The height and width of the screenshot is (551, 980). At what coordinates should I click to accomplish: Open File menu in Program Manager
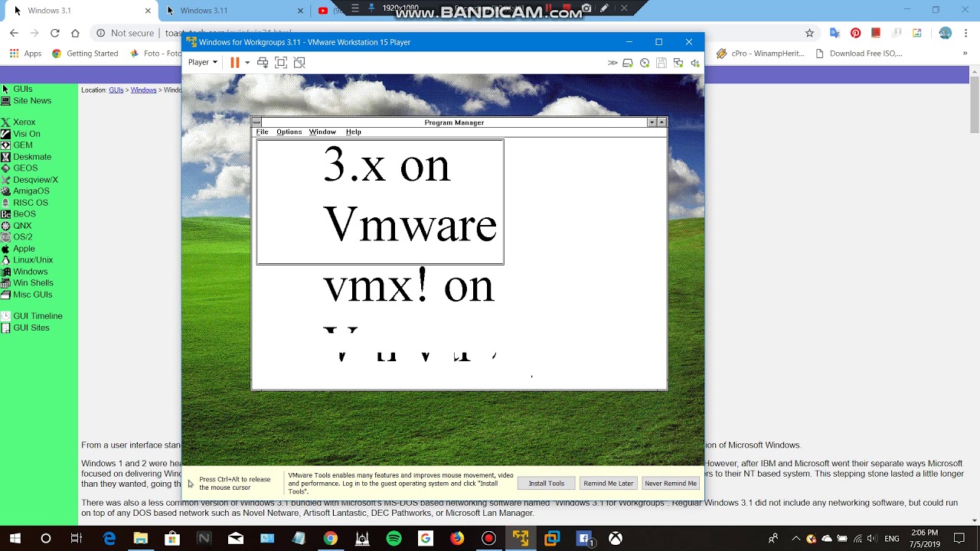coord(262,132)
